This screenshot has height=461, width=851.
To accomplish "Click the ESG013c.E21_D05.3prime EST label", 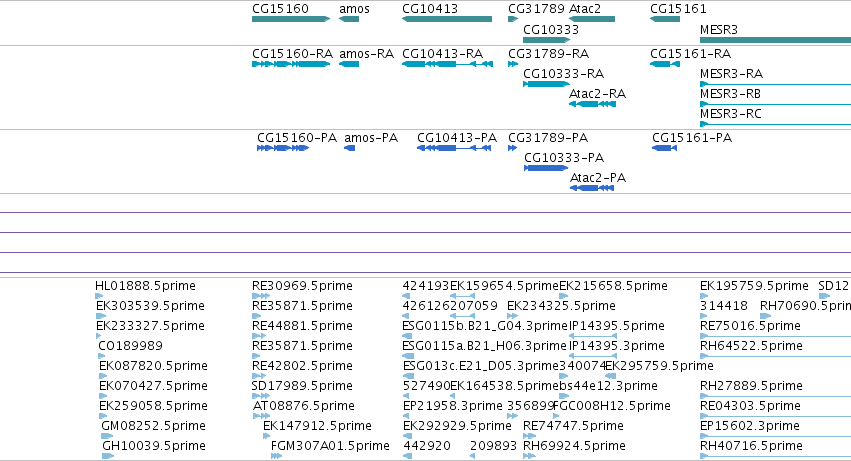I will click(481, 366).
